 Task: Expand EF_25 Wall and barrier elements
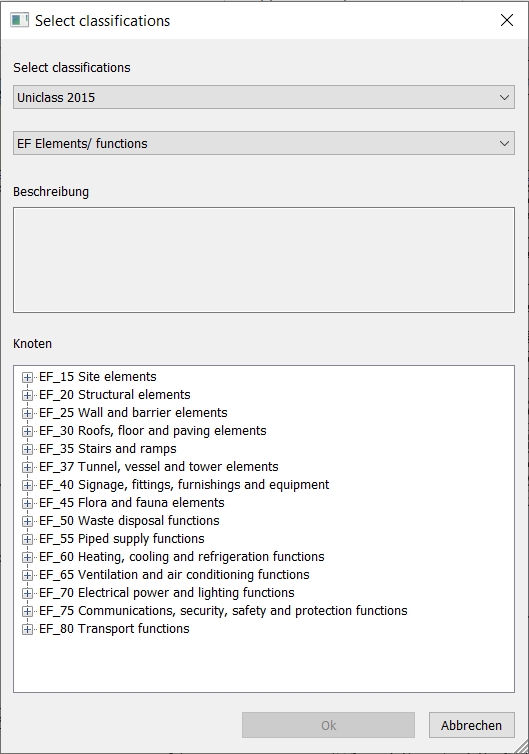[x=27, y=414]
